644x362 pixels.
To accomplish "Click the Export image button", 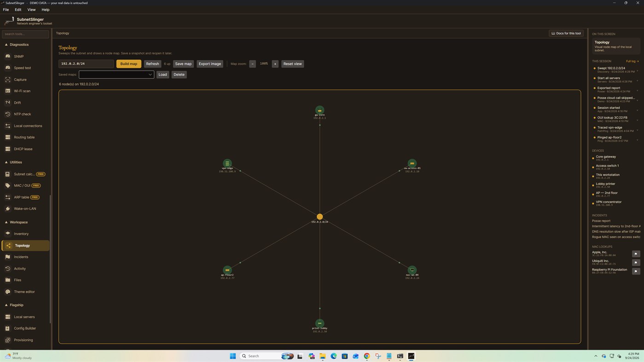I will tap(210, 64).
